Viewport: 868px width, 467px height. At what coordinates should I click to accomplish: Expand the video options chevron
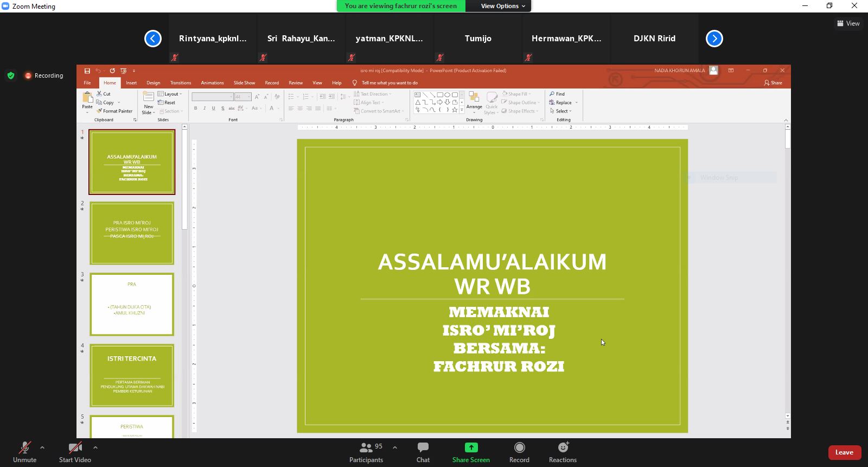click(95, 447)
